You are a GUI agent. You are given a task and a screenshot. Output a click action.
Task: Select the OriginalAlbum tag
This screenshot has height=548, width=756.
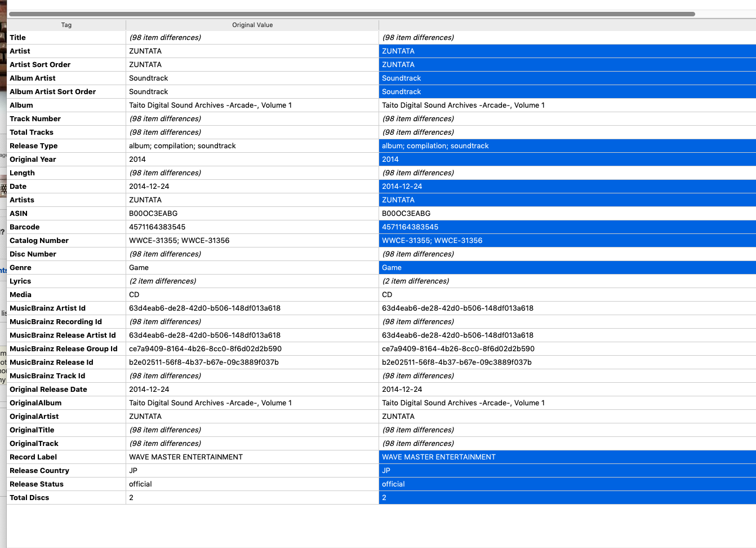[x=35, y=403]
